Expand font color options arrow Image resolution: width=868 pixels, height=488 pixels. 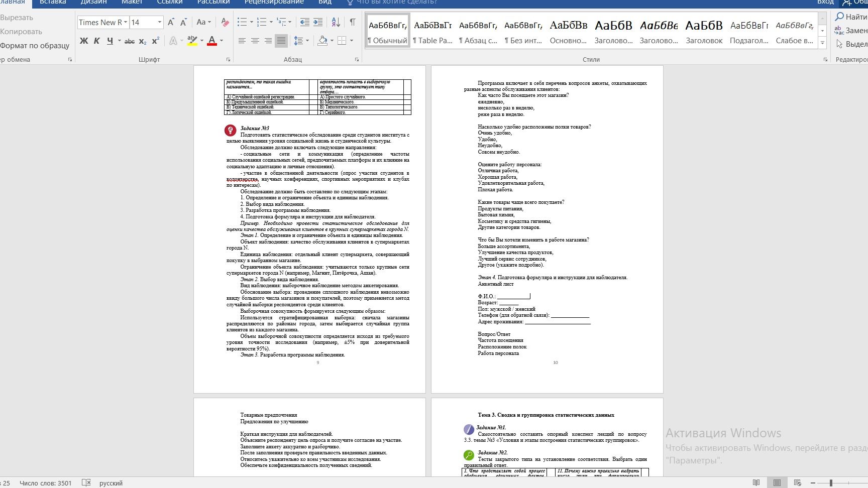tap(222, 41)
